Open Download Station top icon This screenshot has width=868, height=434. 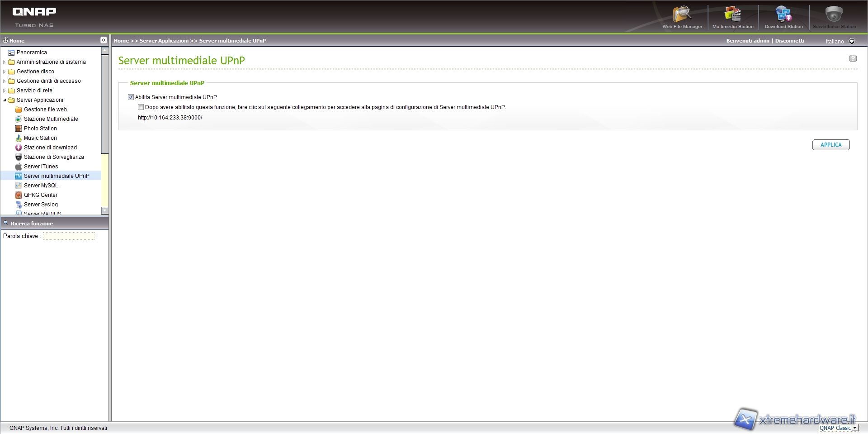pos(783,16)
